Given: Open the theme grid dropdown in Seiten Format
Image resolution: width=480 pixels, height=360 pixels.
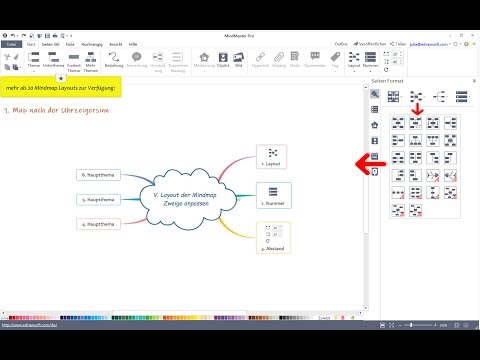Looking at the screenshot, I should tap(402, 97).
